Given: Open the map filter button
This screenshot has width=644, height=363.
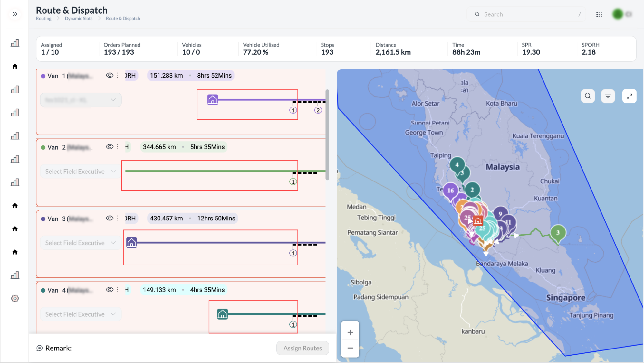Looking at the screenshot, I should [x=608, y=96].
